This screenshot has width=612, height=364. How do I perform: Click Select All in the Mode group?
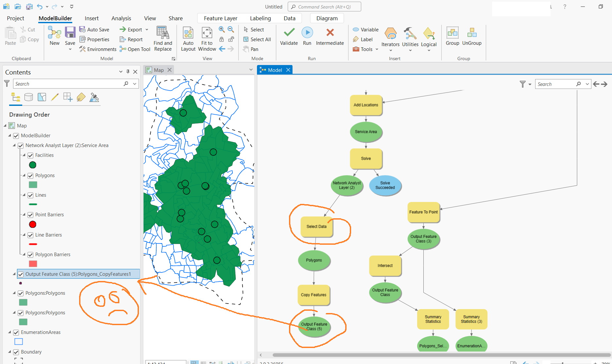(x=257, y=39)
